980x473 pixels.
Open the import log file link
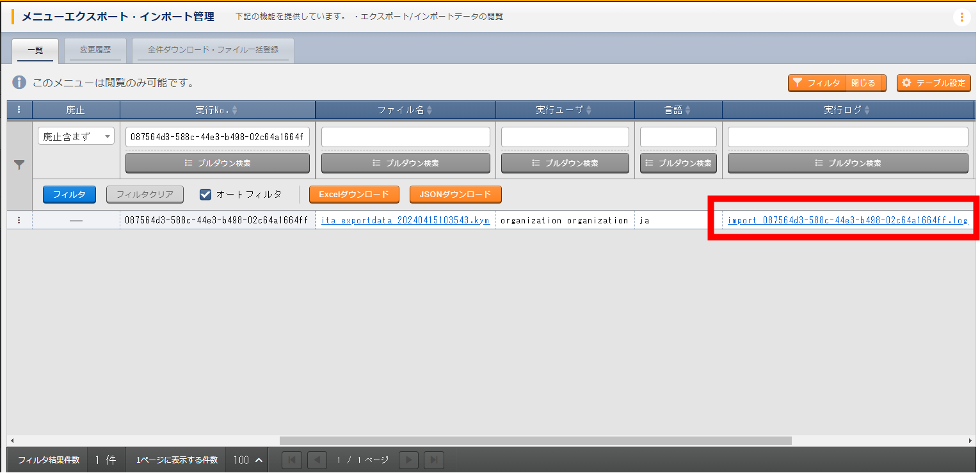tap(847, 220)
